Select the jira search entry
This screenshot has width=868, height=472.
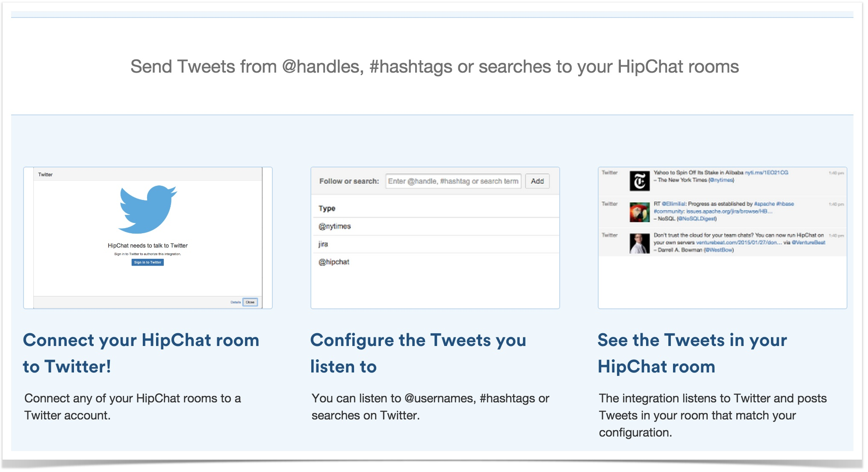pos(323,244)
